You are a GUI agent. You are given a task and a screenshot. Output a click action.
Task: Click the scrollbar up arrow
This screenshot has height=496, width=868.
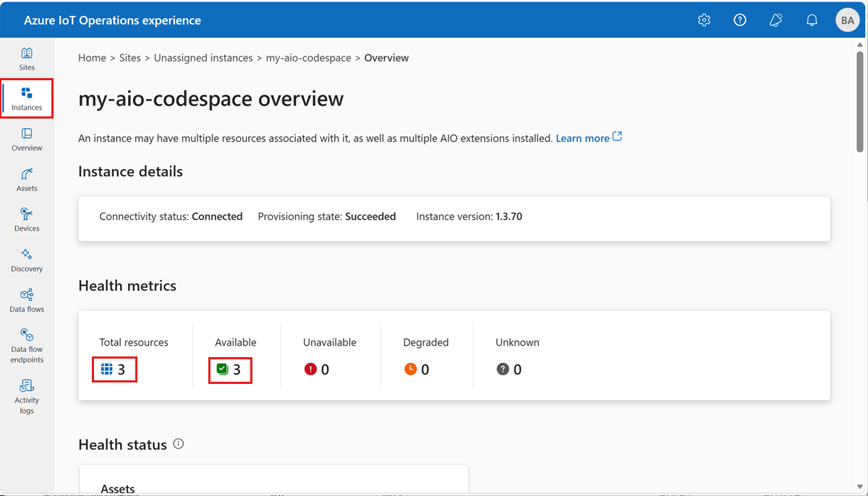tap(860, 44)
